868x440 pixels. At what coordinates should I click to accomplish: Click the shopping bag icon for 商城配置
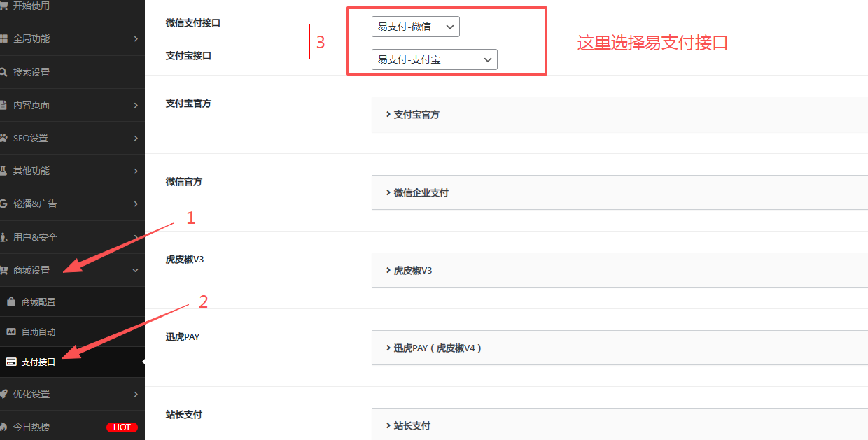11,302
